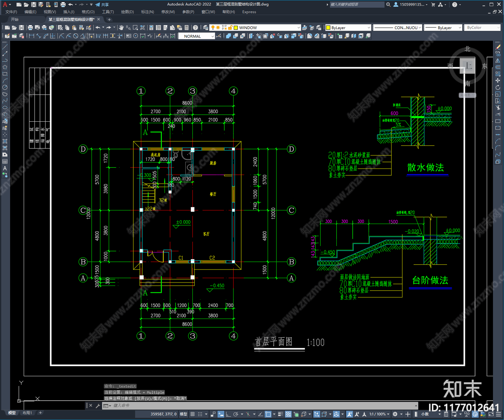Click the 上 face of the ViewCube
The width and height of the screenshot is (504, 420).
click(x=467, y=66)
